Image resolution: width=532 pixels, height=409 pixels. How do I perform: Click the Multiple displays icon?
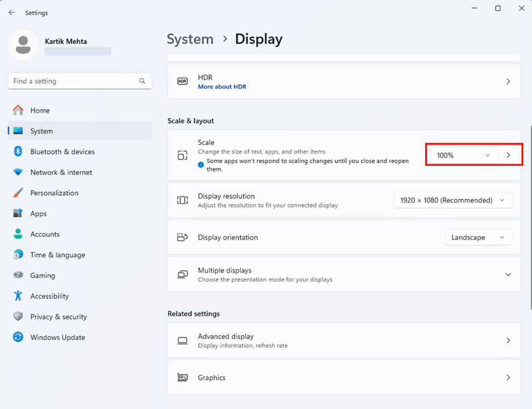[182, 274]
